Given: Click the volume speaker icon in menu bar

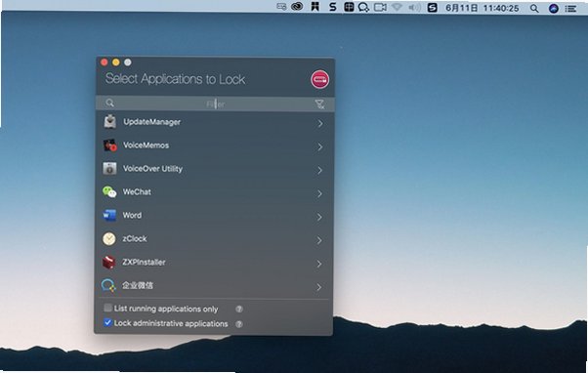Looking at the screenshot, I should click(414, 8).
